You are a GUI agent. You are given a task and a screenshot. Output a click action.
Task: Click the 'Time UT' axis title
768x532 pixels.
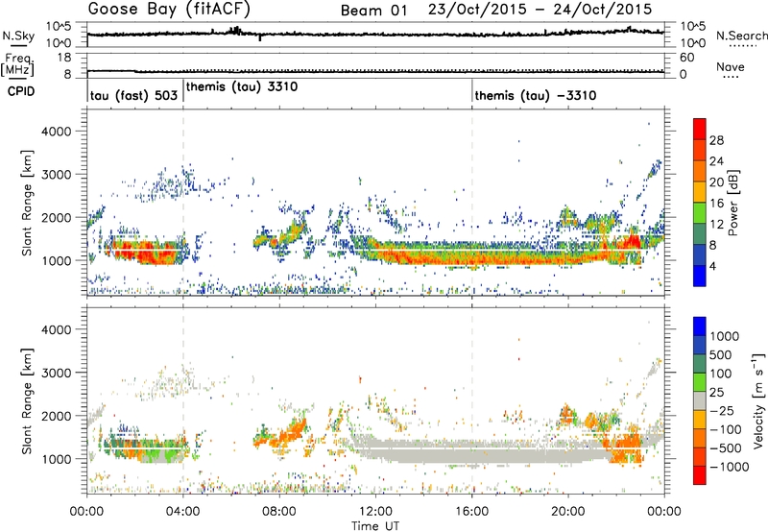pyautogui.click(x=375, y=526)
